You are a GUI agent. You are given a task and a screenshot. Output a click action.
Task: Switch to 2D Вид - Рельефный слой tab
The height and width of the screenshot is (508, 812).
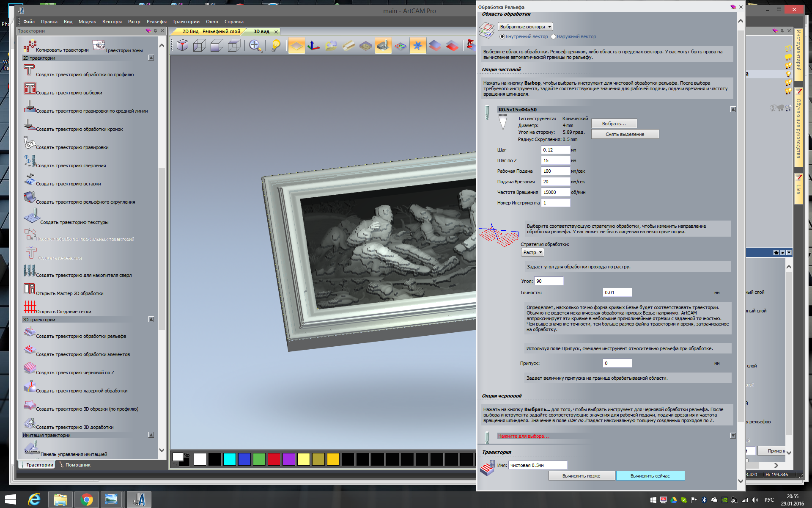click(x=211, y=32)
